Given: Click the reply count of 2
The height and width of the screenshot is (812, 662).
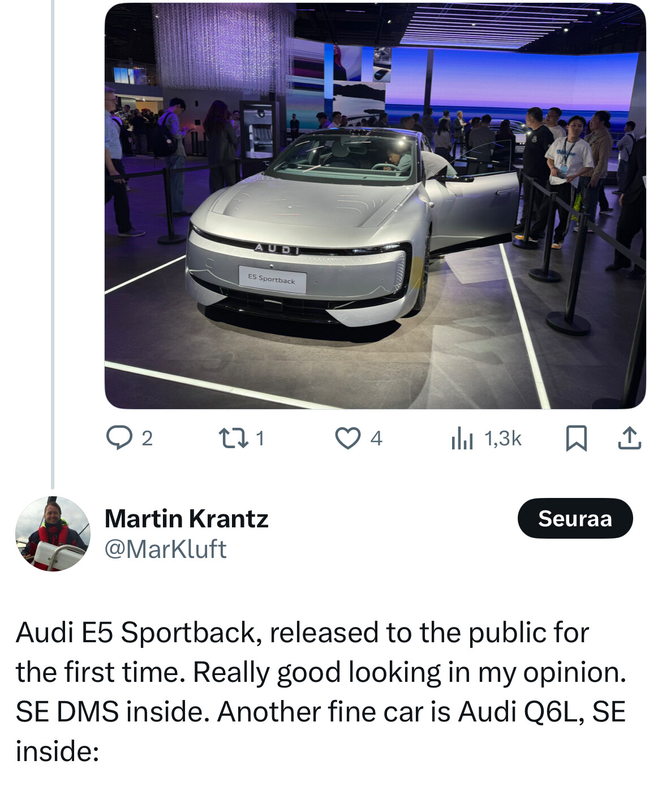Looking at the screenshot, I should point(147,438).
